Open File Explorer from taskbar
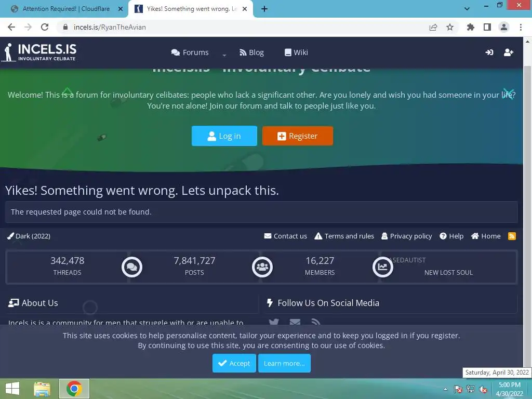The image size is (532, 399). 42,389
